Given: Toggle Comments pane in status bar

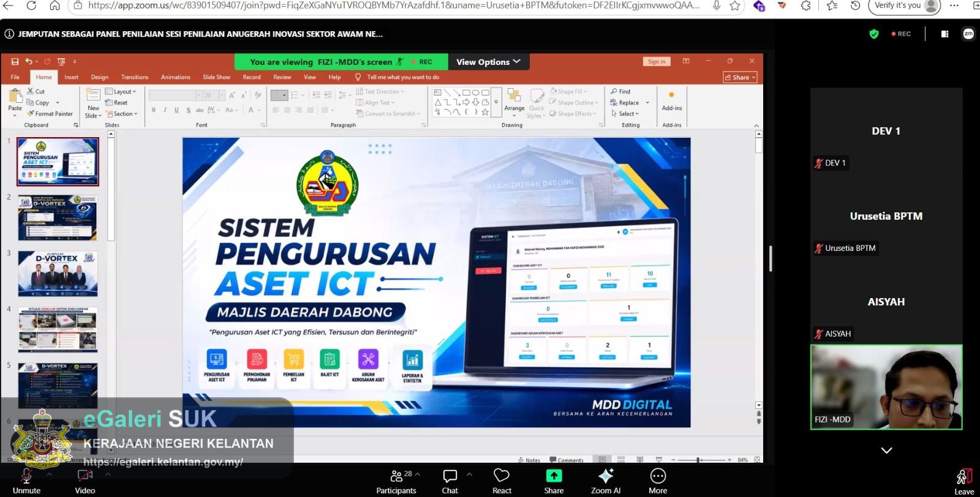Looking at the screenshot, I should click(567, 460).
